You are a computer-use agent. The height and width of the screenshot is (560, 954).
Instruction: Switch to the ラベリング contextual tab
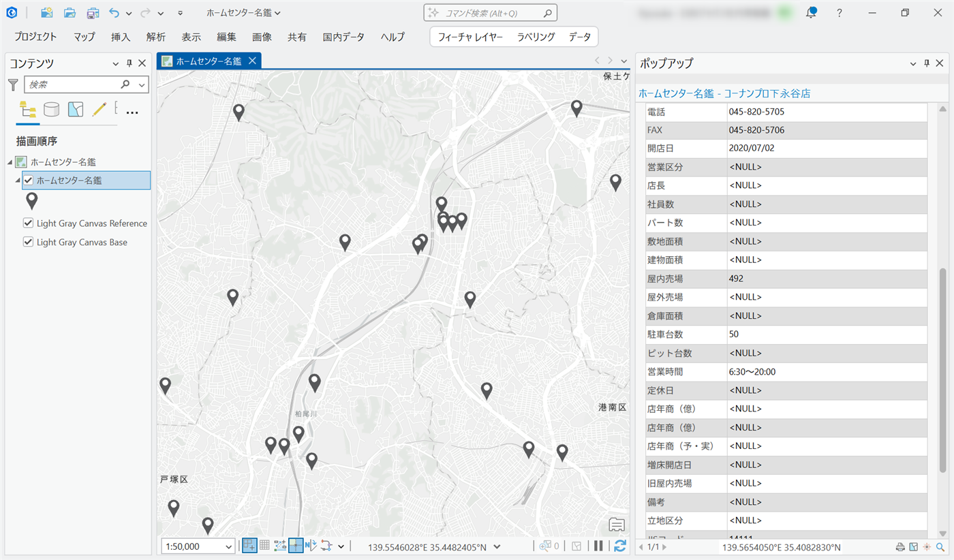click(536, 37)
